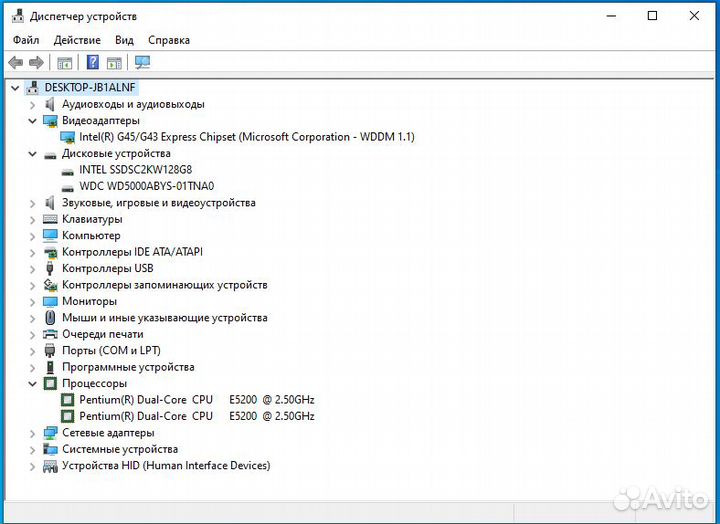Click the Системные устройства icon
Image resolution: width=720 pixels, height=524 pixels.
pyautogui.click(x=50, y=449)
